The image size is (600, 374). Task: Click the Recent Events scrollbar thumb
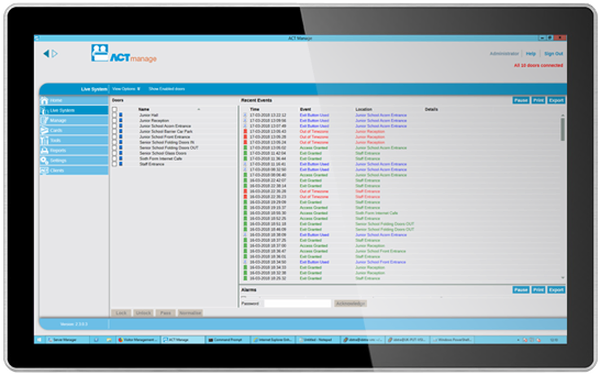coord(563,129)
